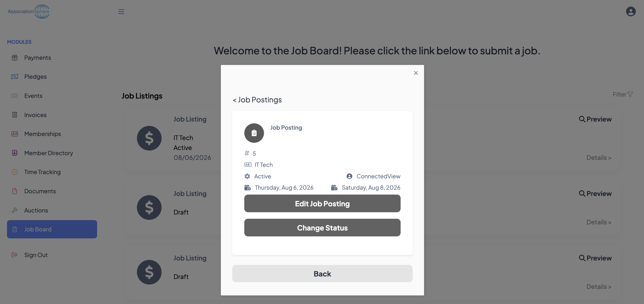Click the Change Status button
The width and height of the screenshot is (644, 304).
(322, 228)
